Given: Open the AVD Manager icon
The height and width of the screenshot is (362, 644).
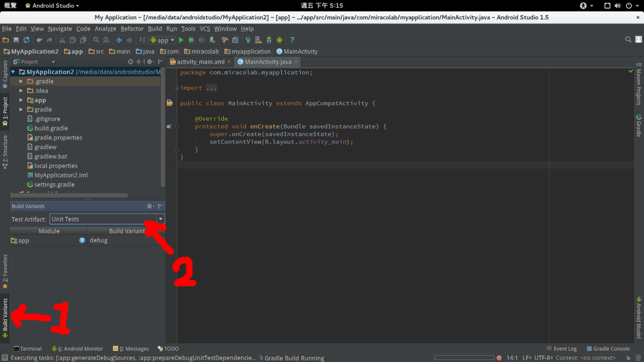Looking at the screenshot, I should [258, 40].
